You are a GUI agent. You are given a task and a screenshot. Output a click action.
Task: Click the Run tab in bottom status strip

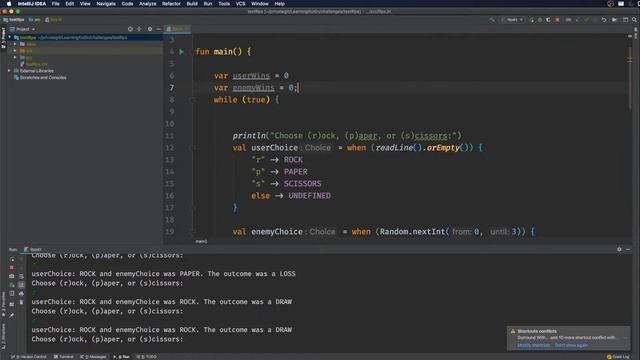click(x=122, y=357)
